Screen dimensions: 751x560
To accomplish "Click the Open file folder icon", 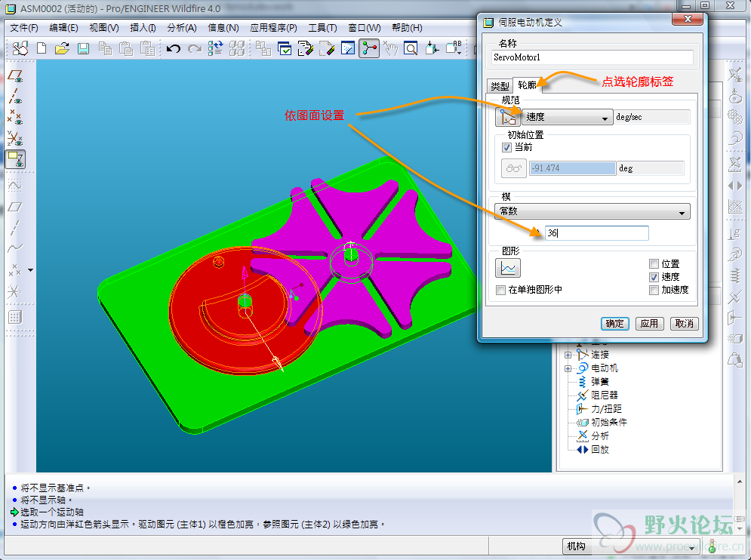I will (x=62, y=49).
